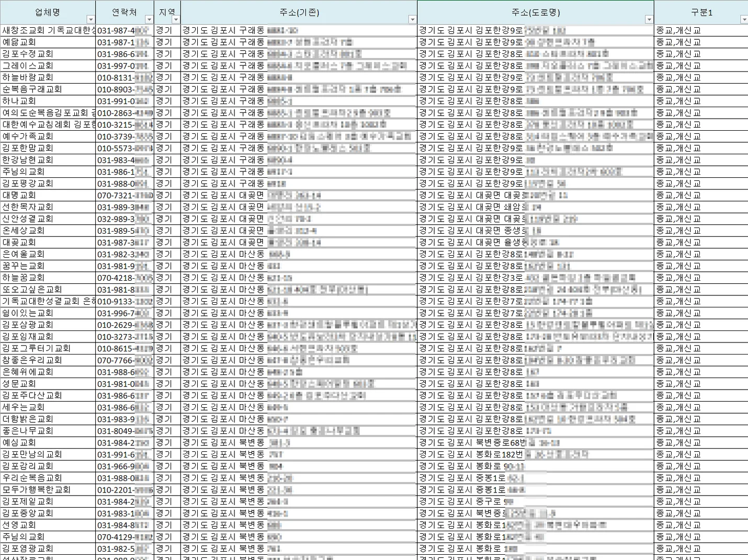Select the cell 김포수정교회
The image size is (748, 560).
click(48, 54)
